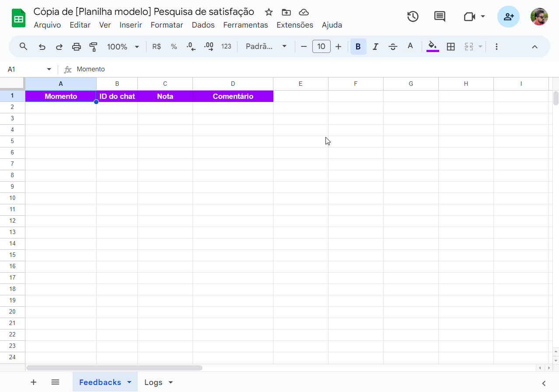Open the Formatar menu
Image resolution: width=559 pixels, height=392 pixels.
click(x=167, y=25)
